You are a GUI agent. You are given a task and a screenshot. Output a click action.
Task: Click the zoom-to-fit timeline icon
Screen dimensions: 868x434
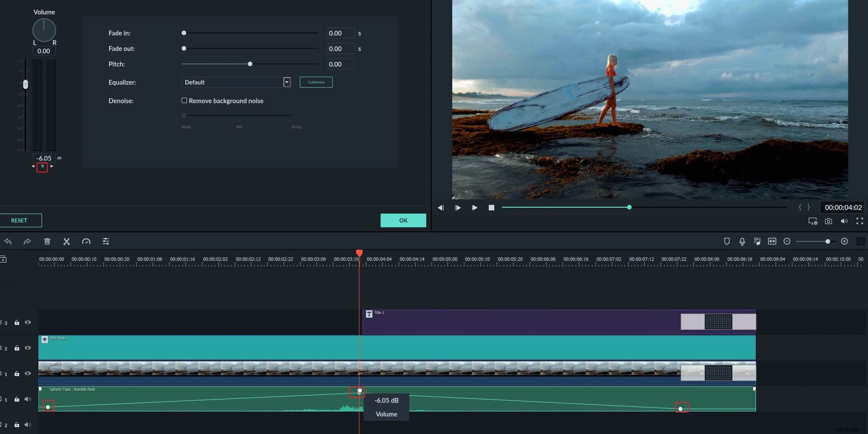[772, 241]
